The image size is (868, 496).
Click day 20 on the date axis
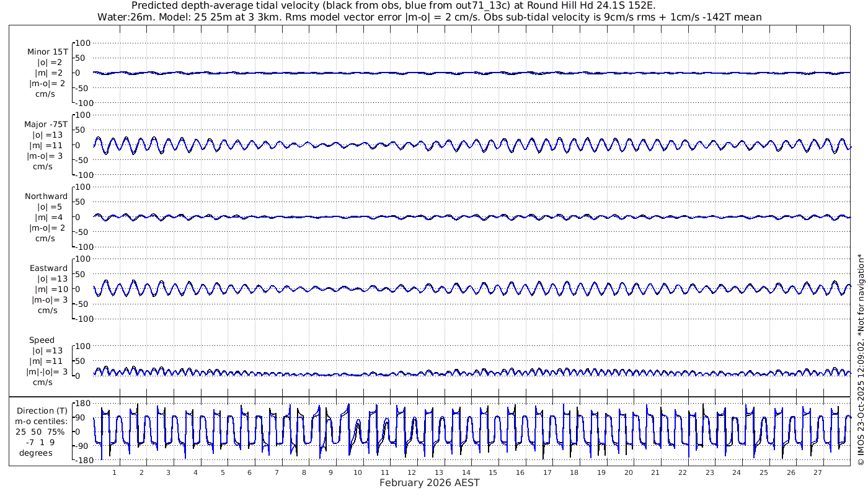[628, 472]
